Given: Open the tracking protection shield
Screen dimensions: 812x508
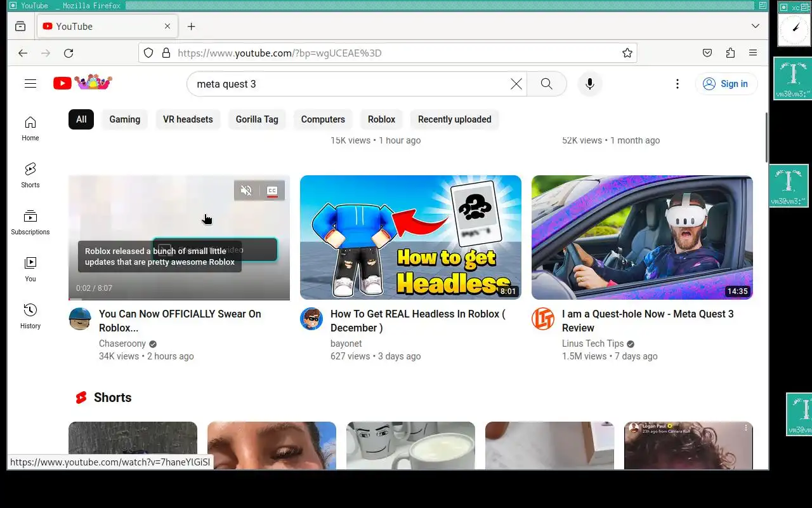Looking at the screenshot, I should (148, 53).
